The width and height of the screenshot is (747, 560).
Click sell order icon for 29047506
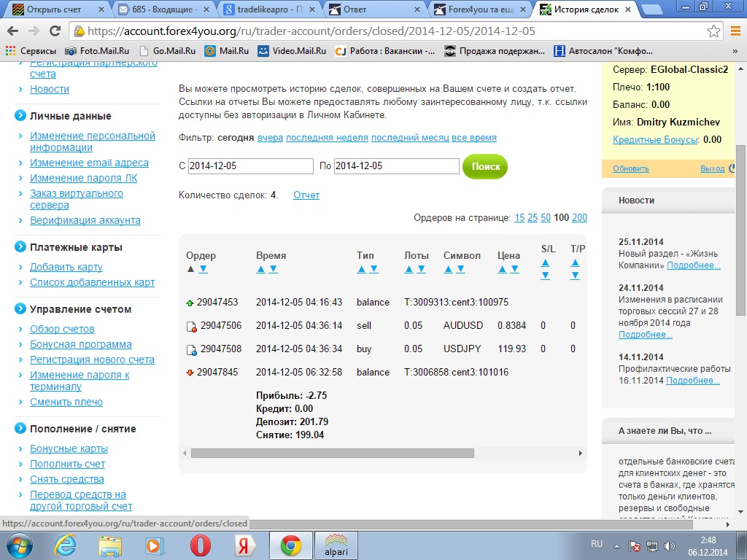click(191, 326)
